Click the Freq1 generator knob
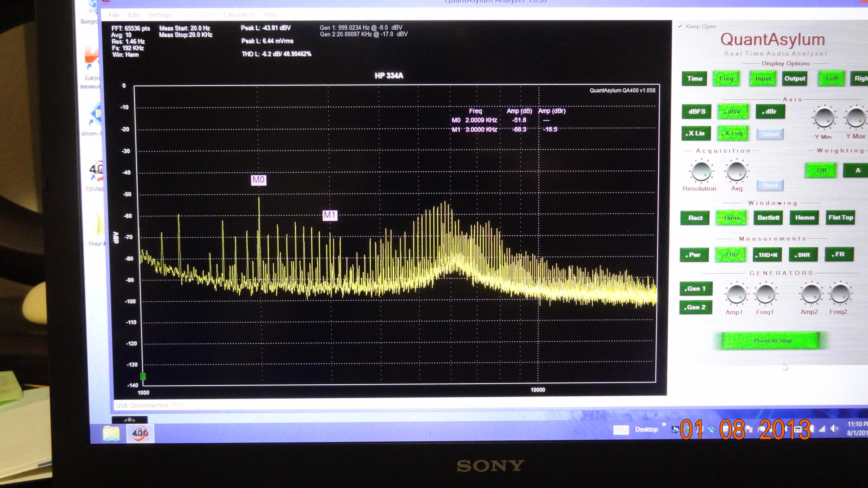This screenshot has height=488, width=868. [x=765, y=294]
